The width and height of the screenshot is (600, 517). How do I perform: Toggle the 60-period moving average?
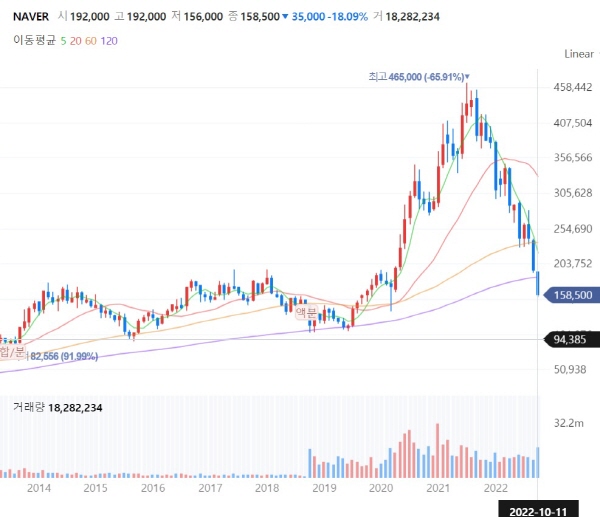[91, 41]
